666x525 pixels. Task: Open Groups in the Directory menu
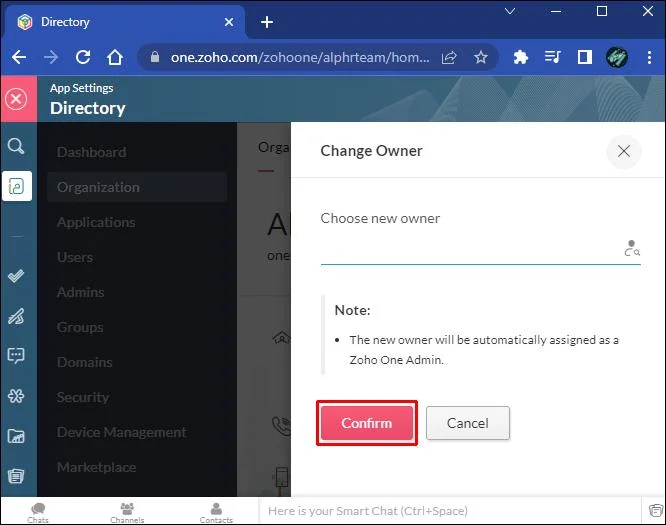pos(80,327)
